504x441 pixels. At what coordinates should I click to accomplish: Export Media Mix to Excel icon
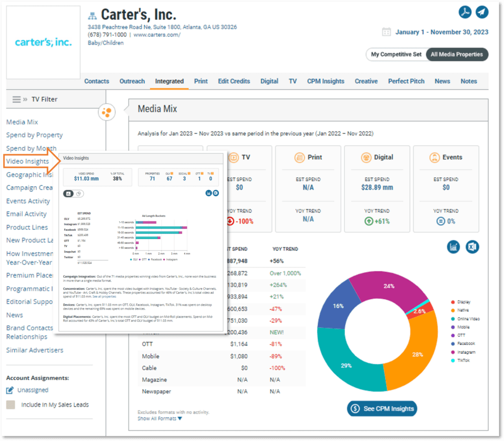[x=472, y=247]
